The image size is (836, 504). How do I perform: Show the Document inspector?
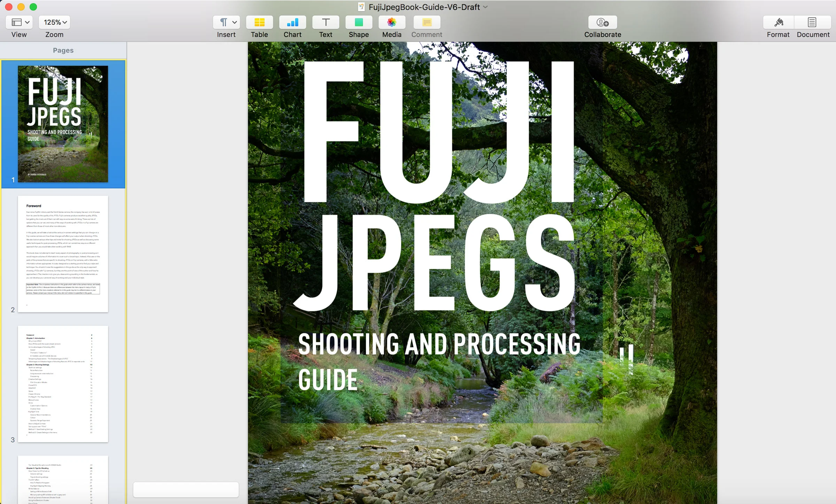[x=812, y=22]
